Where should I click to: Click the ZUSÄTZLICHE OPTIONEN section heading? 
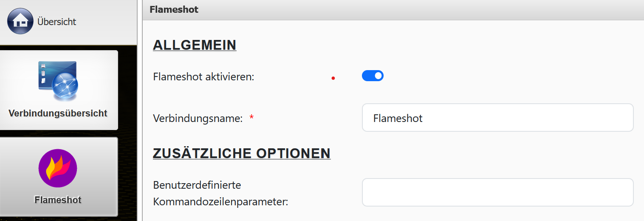(242, 153)
